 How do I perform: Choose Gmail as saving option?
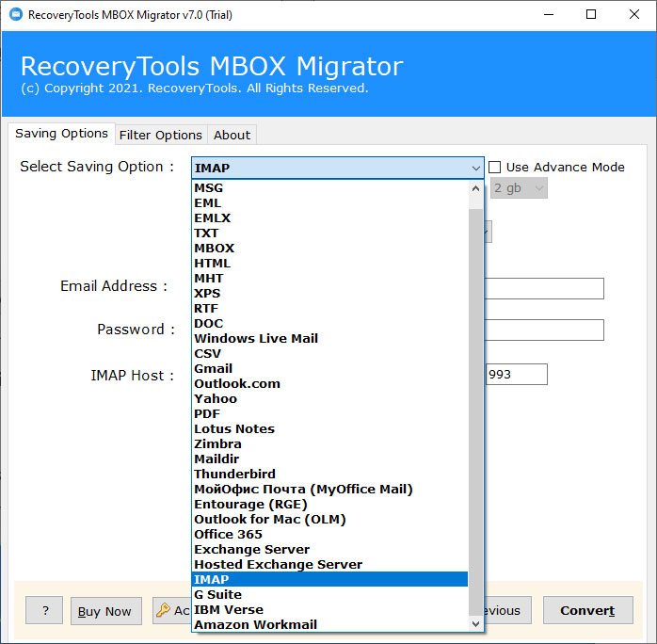pos(329,369)
